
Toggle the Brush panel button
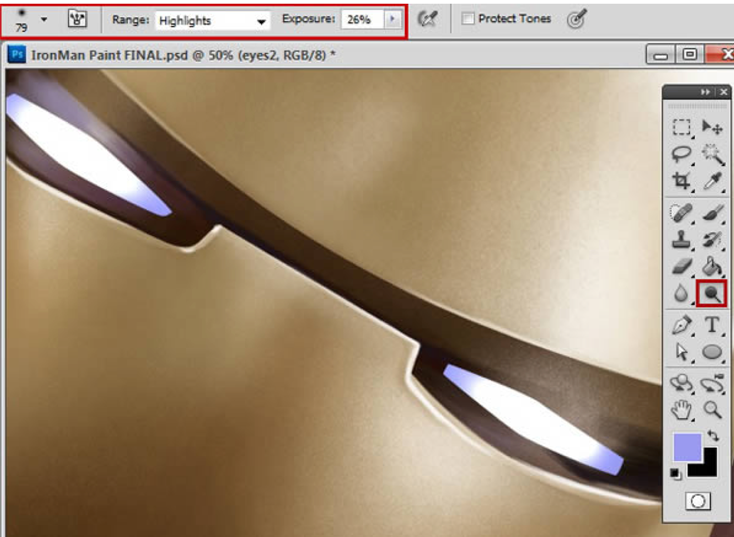tap(77, 19)
